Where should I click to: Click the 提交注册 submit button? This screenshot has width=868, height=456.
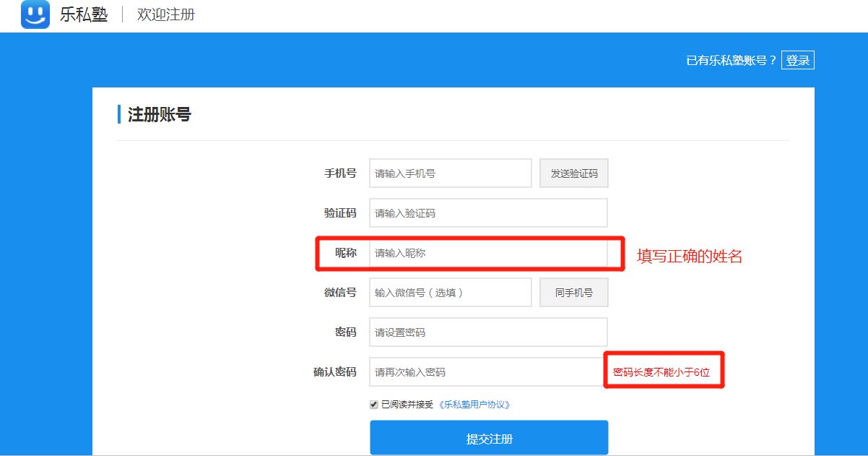click(x=489, y=439)
